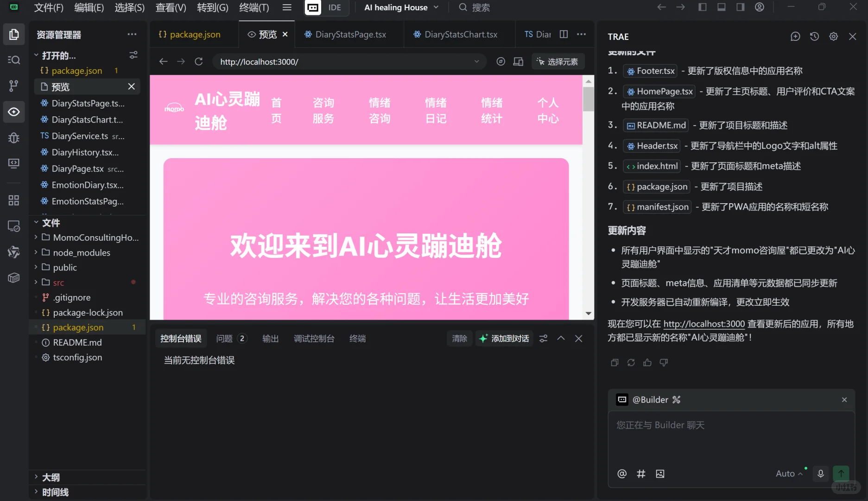Click the @ mention icon in chat input
The width and height of the screenshot is (868, 501).
coord(621,474)
